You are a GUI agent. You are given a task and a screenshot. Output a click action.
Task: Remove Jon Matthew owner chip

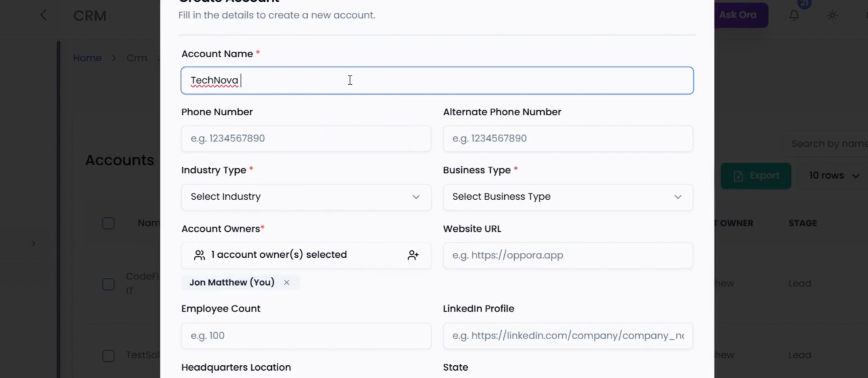(286, 283)
